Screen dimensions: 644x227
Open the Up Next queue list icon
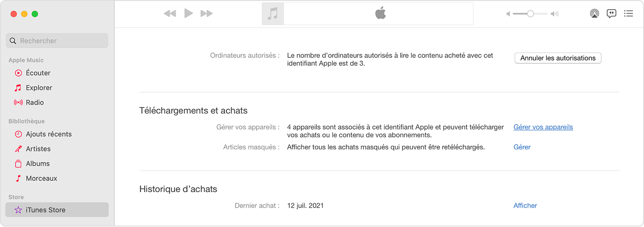(x=628, y=14)
